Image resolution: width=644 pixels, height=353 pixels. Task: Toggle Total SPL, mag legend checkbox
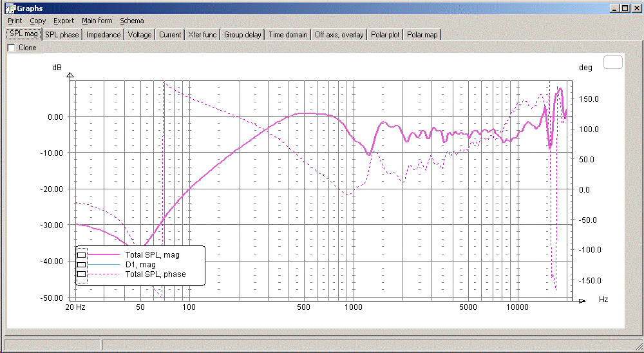pos(82,255)
